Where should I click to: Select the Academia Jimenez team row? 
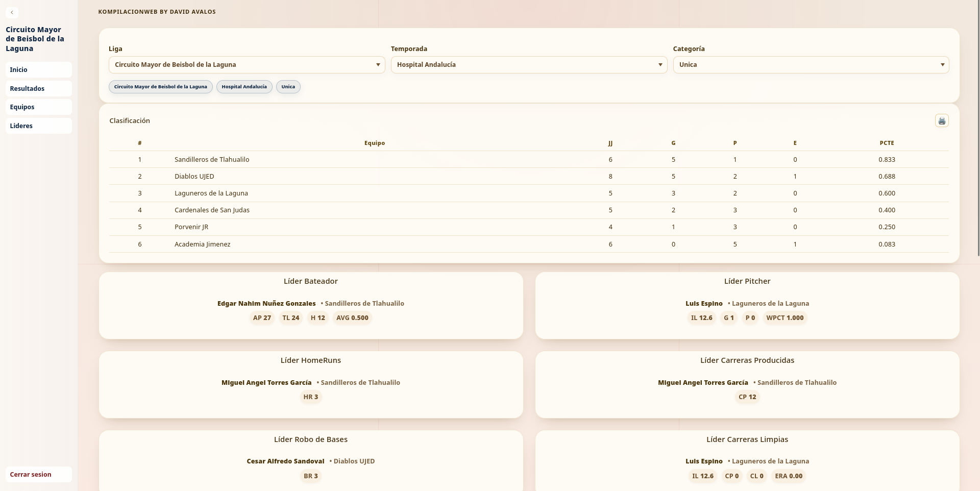[529, 244]
